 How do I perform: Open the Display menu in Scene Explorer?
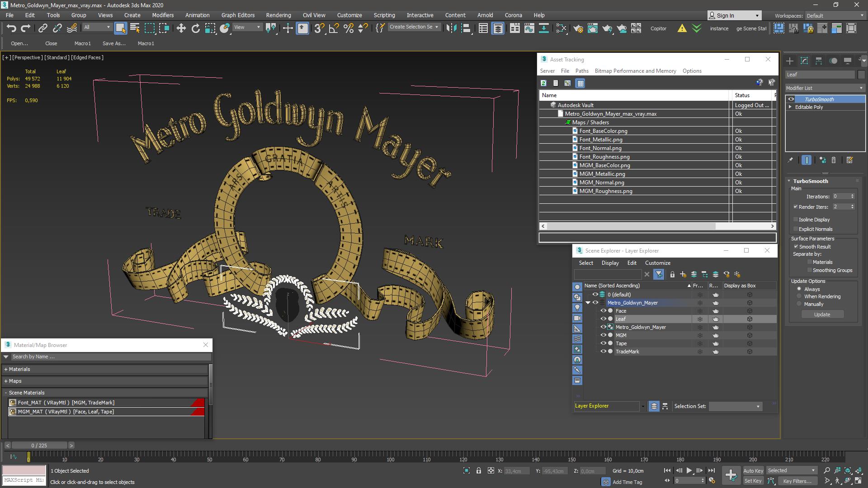[x=610, y=263]
